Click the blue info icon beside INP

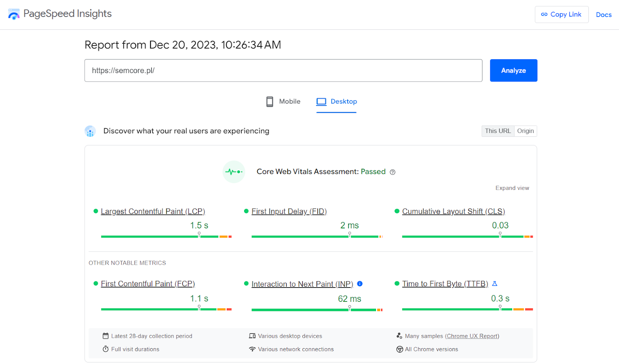360,284
